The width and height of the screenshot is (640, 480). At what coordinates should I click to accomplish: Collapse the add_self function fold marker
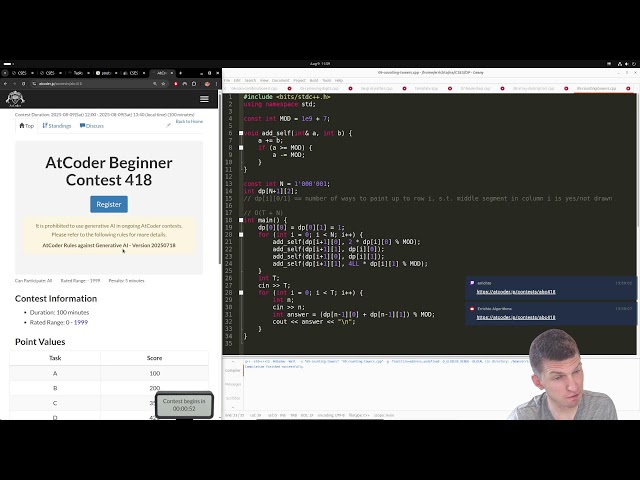point(241,133)
